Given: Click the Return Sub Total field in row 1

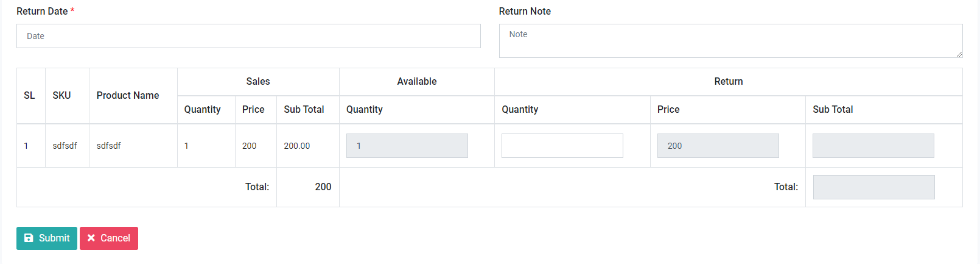Looking at the screenshot, I should tap(873, 146).
